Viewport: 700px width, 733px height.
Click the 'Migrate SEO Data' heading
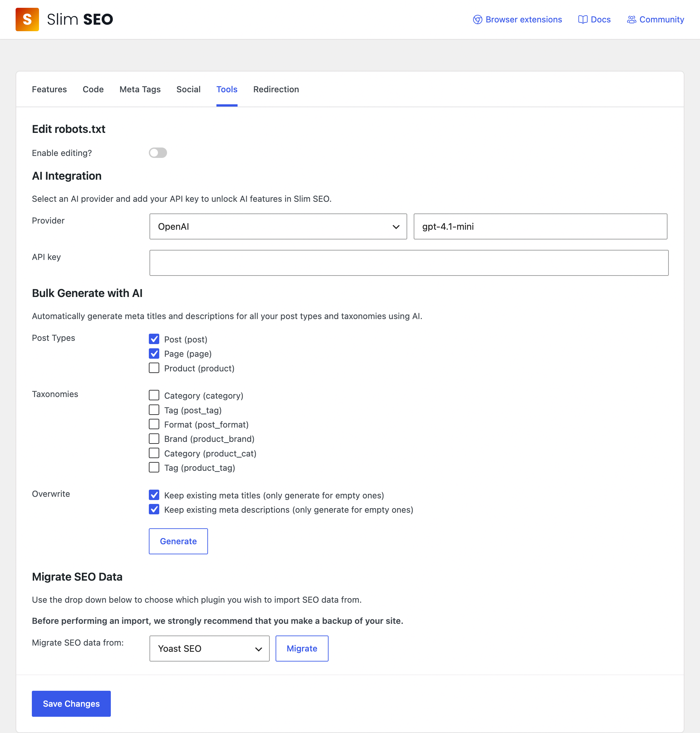tap(77, 577)
